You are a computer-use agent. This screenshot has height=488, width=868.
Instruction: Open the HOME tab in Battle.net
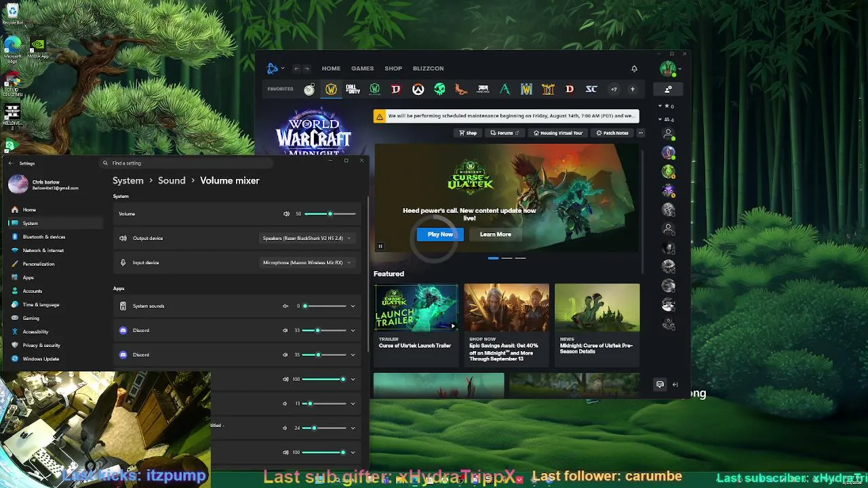331,68
